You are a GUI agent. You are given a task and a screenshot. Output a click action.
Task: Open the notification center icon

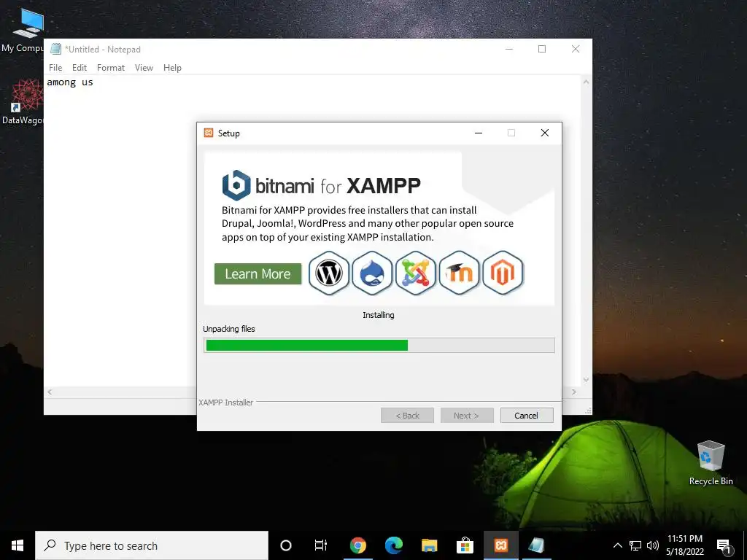pos(724,546)
